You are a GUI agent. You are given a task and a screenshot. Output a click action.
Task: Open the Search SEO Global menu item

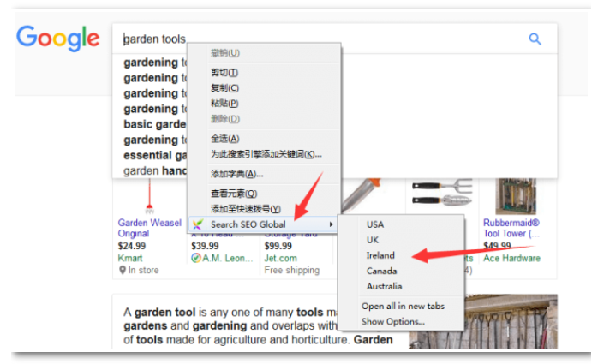tap(262, 224)
